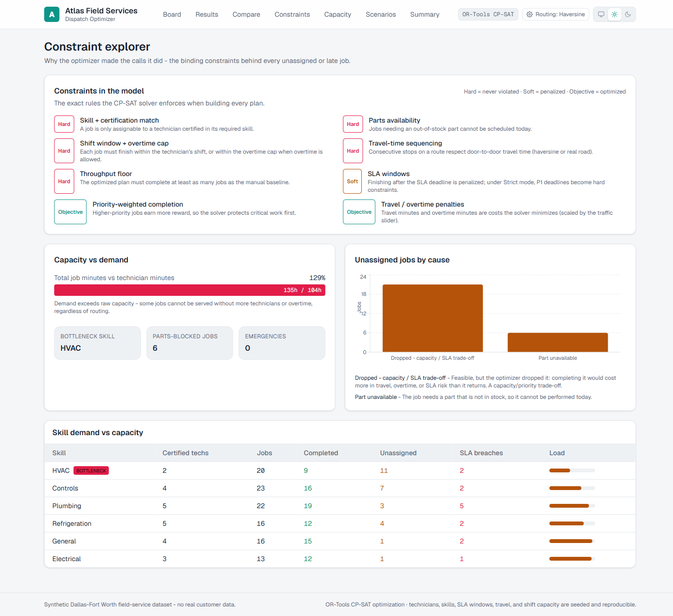673x616 pixels.
Task: Click the Constraint explorer page heading
Action: [x=97, y=47]
